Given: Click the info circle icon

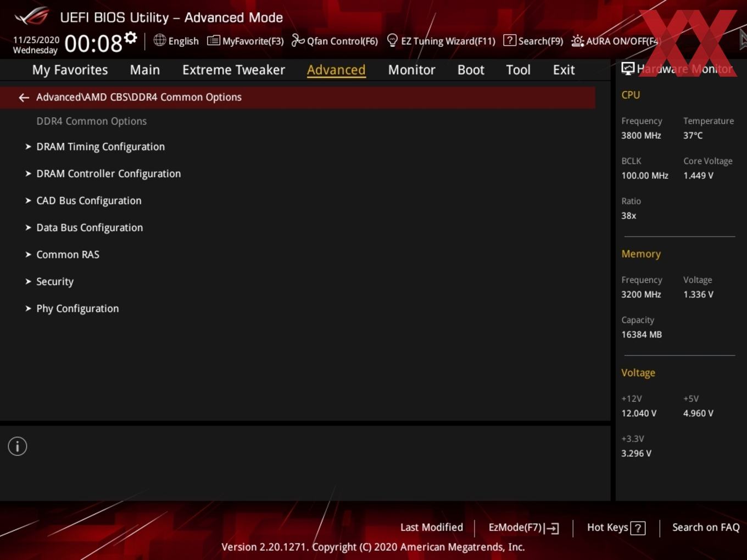Looking at the screenshot, I should click(x=18, y=446).
